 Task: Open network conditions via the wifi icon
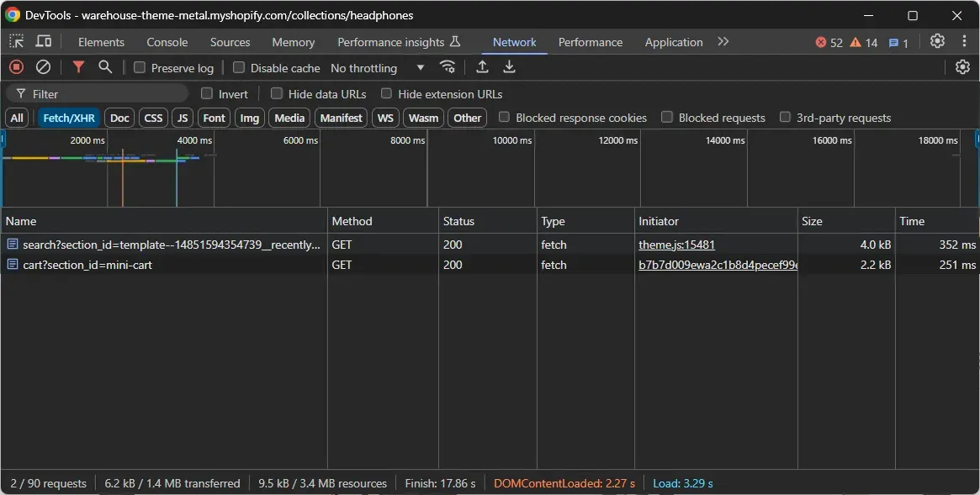click(448, 67)
